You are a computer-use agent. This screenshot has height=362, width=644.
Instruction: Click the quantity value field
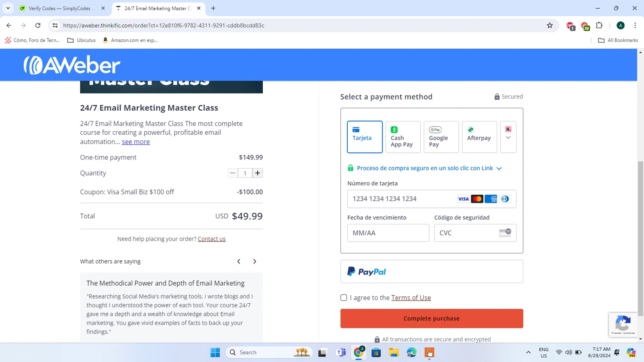(x=245, y=173)
